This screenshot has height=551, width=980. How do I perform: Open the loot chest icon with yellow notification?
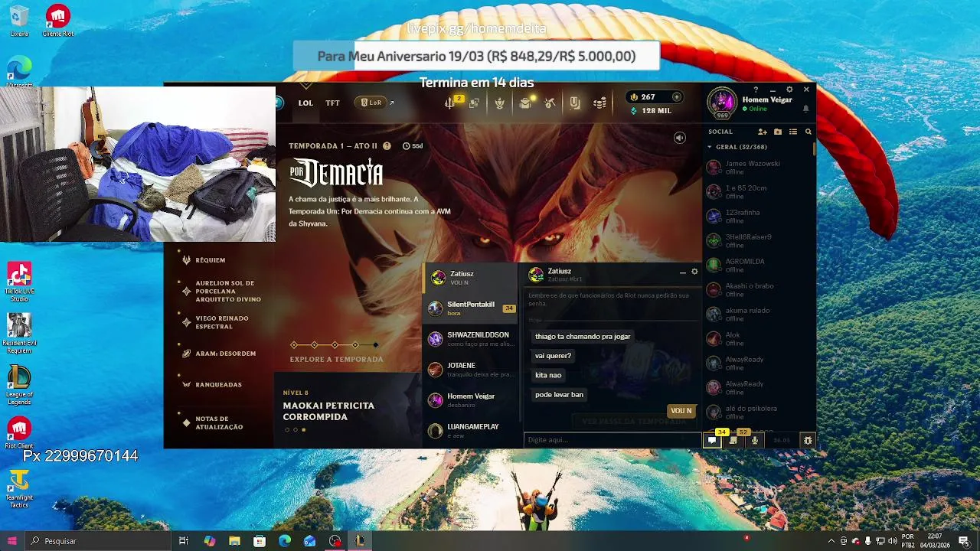(525, 103)
